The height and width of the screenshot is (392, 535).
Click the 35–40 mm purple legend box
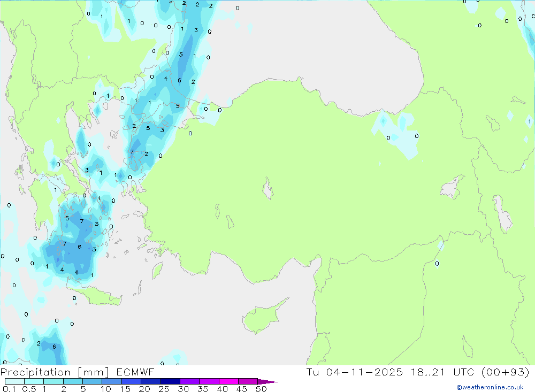point(209,381)
